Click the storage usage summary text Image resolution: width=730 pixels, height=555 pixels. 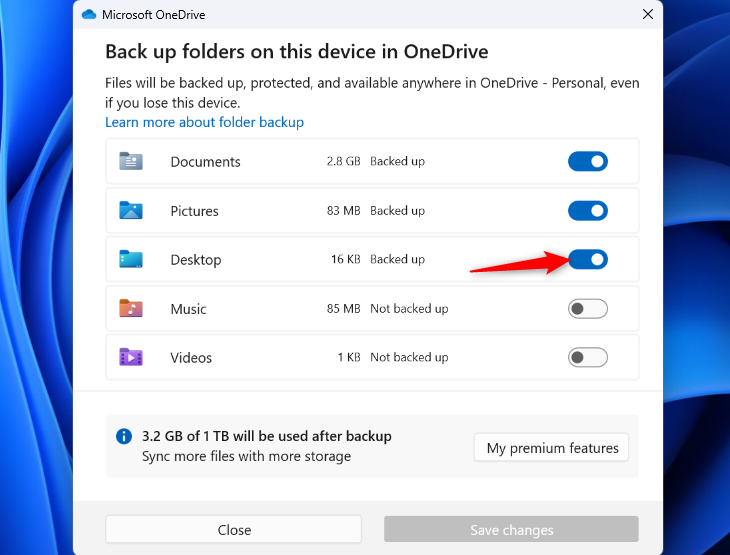[x=267, y=436]
